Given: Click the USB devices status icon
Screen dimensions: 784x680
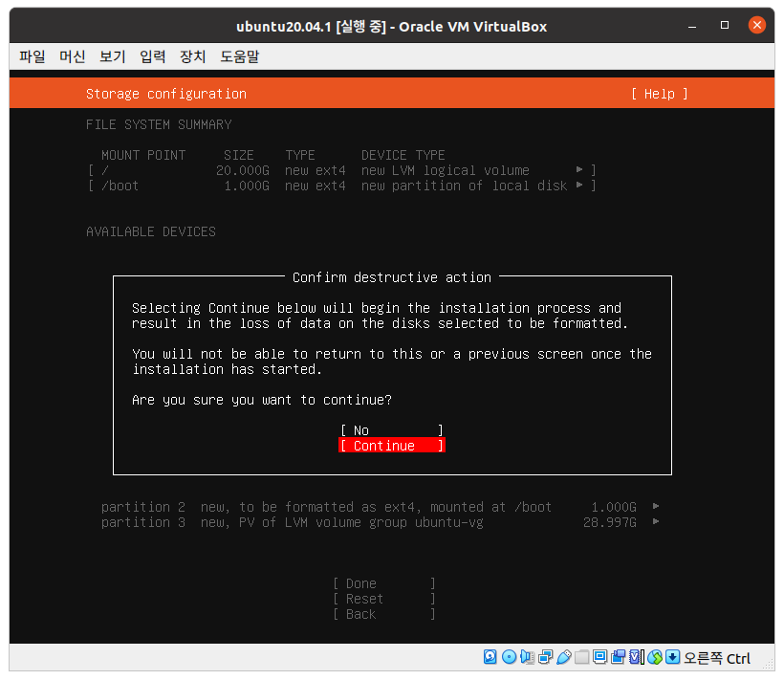Looking at the screenshot, I should (x=563, y=657).
